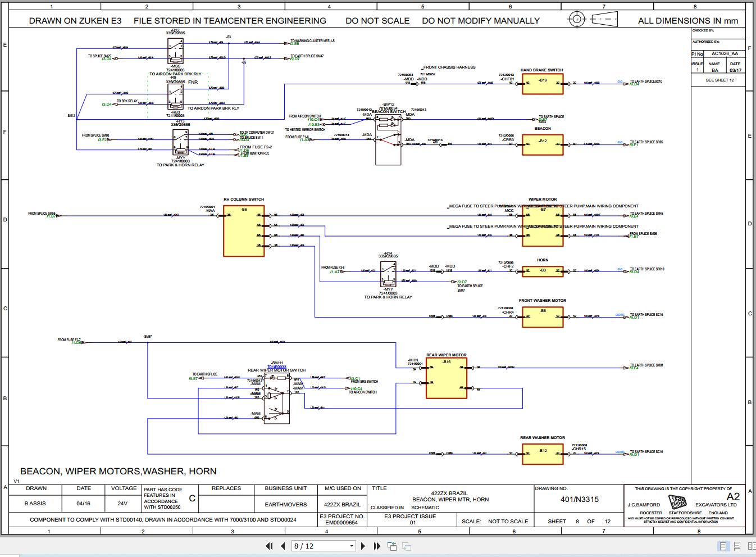Screen dimensions: 756x557
Task: Click the '24V' voltage cell
Action: click(x=122, y=504)
